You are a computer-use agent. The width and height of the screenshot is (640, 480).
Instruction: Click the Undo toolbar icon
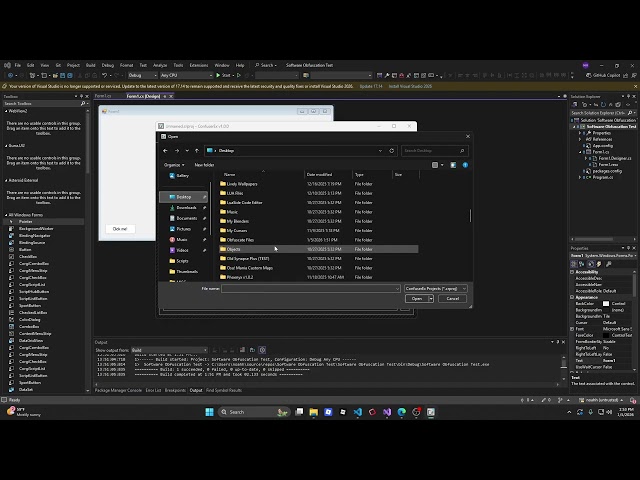click(104, 76)
